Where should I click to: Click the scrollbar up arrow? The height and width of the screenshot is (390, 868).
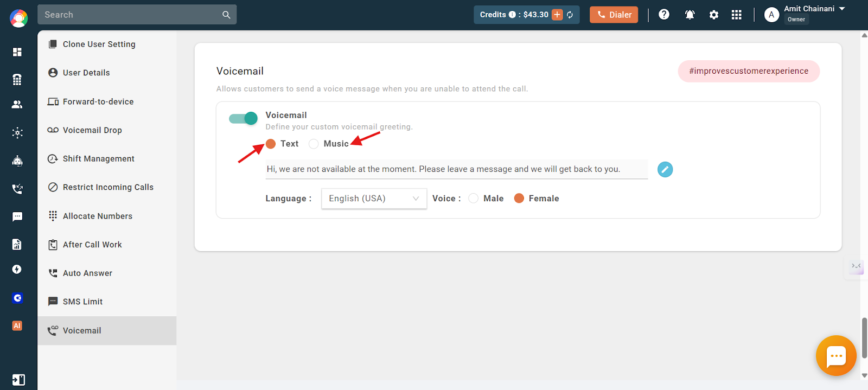pos(865,35)
